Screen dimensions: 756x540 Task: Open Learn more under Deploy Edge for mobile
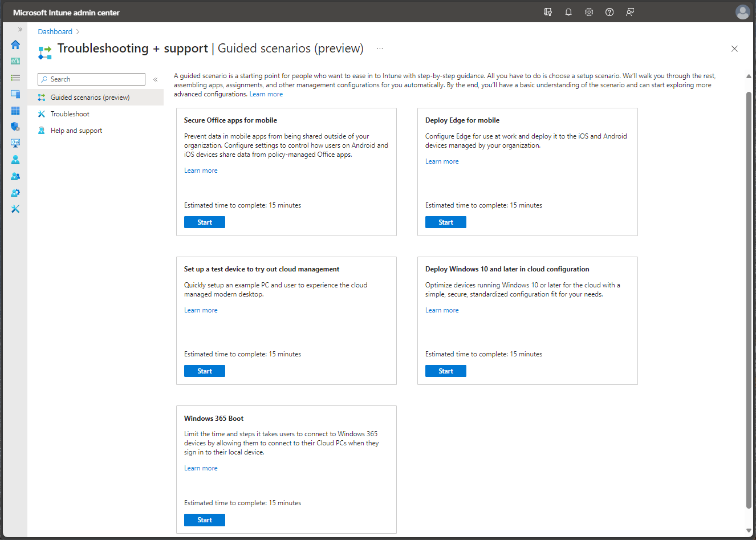pos(442,161)
